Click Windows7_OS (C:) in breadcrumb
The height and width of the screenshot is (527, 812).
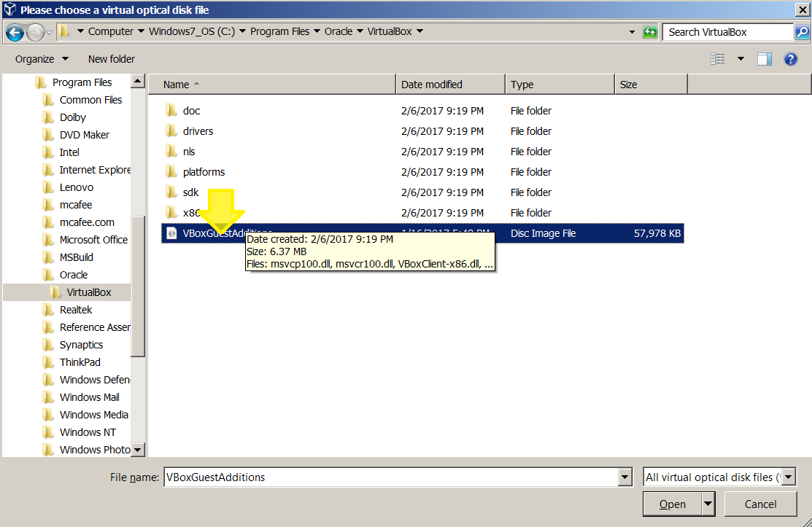[192, 31]
